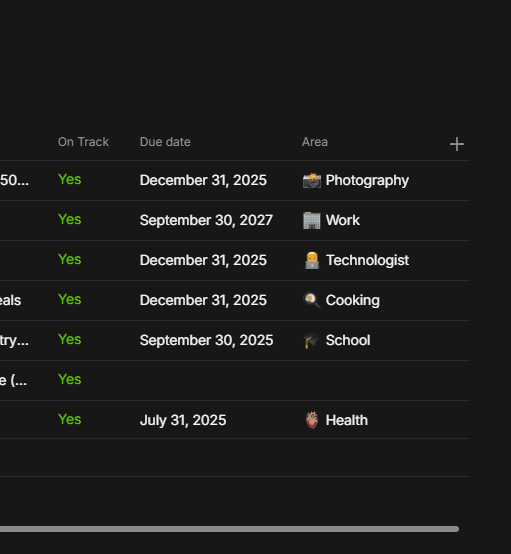The image size is (511, 554).
Task: Open the Photography area camera icon
Action: point(312,181)
